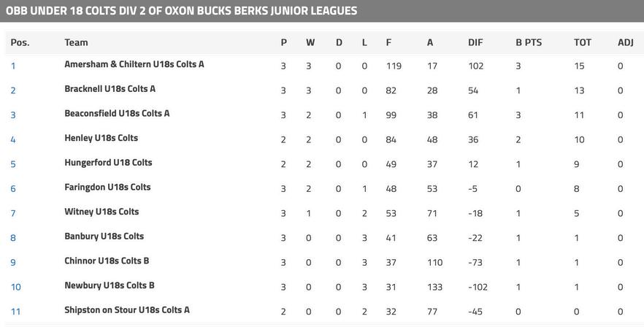Click the B PTS column header
644x327 pixels.
point(529,42)
